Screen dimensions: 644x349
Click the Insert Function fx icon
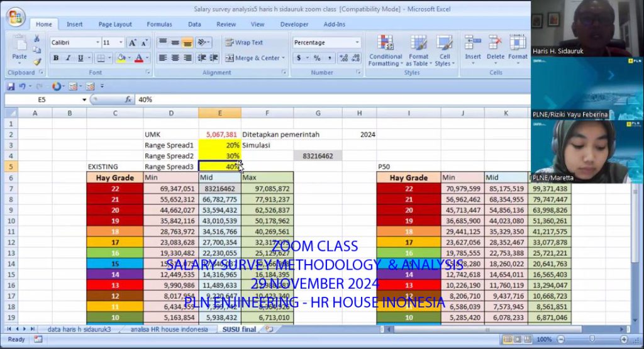128,100
